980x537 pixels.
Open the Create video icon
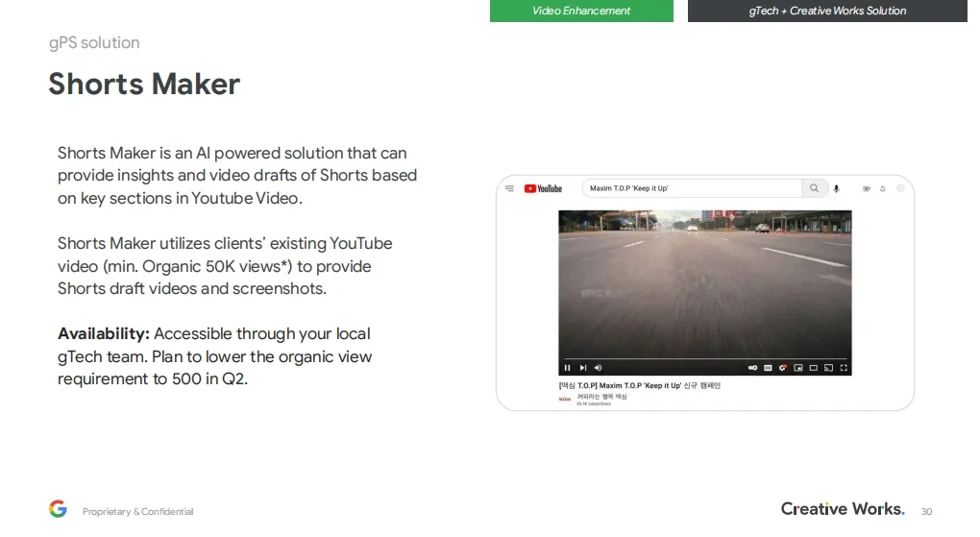(x=866, y=189)
